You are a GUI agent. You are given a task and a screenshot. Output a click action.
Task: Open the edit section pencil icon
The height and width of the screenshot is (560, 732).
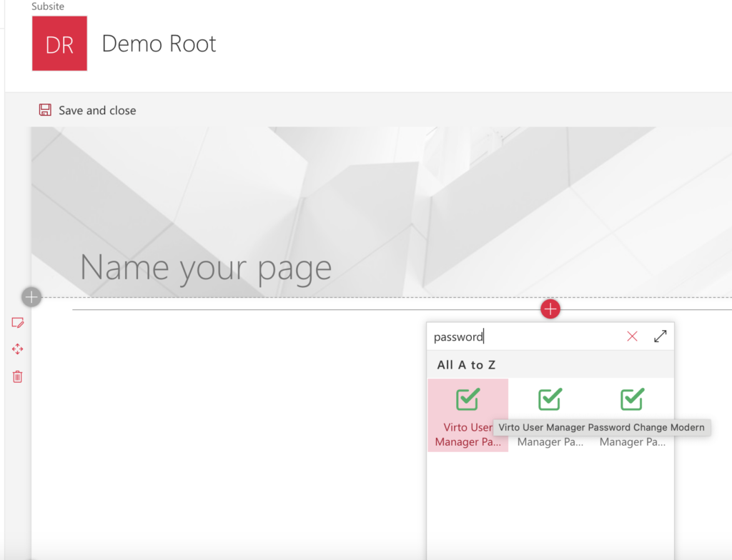tap(18, 323)
